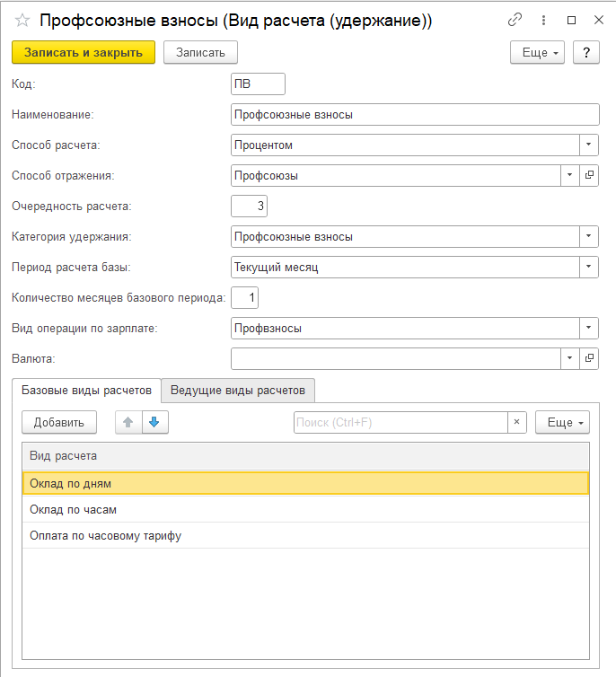
Task: Click Способ отражения field showing Профсоюзы
Action: [396, 175]
